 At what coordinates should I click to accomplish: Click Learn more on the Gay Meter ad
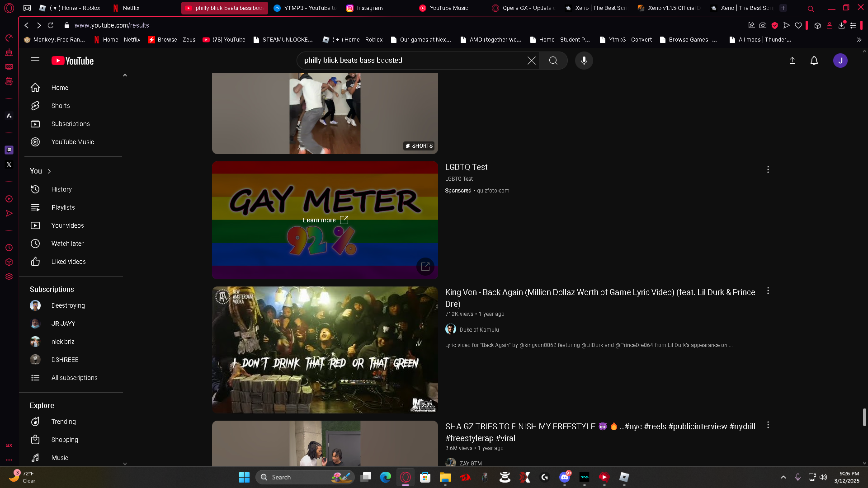click(325, 220)
